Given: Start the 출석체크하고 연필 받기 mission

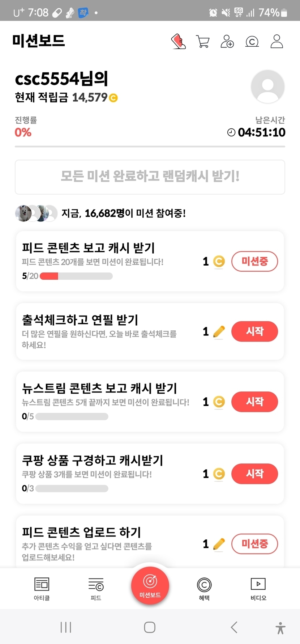Looking at the screenshot, I should pyautogui.click(x=254, y=331).
